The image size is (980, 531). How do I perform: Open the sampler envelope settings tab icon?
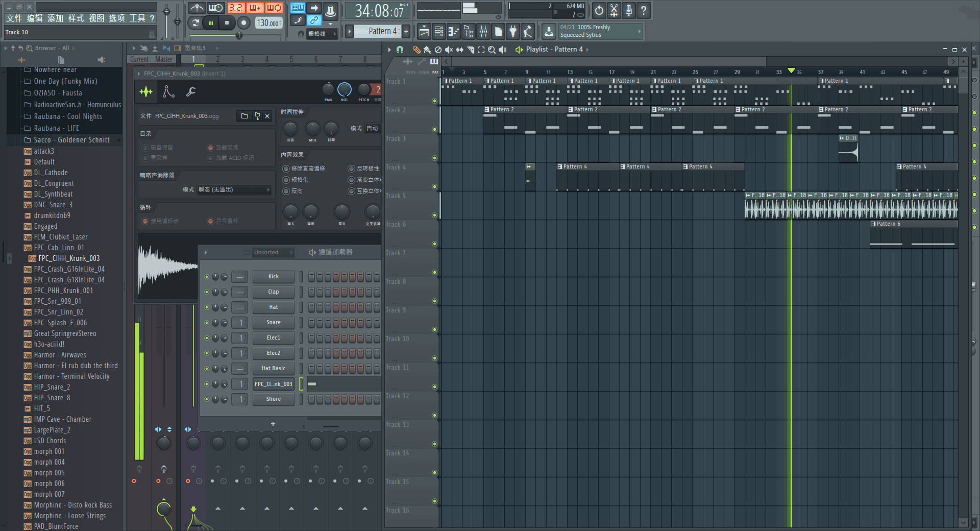click(x=168, y=91)
